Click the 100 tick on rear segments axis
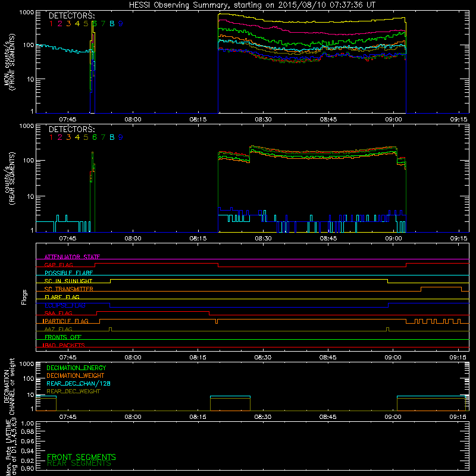The width and height of the screenshot is (476, 476). (28, 160)
